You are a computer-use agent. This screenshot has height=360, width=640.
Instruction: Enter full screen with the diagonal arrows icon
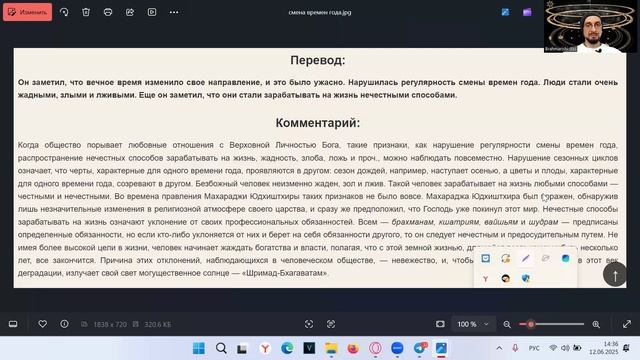[627, 324]
